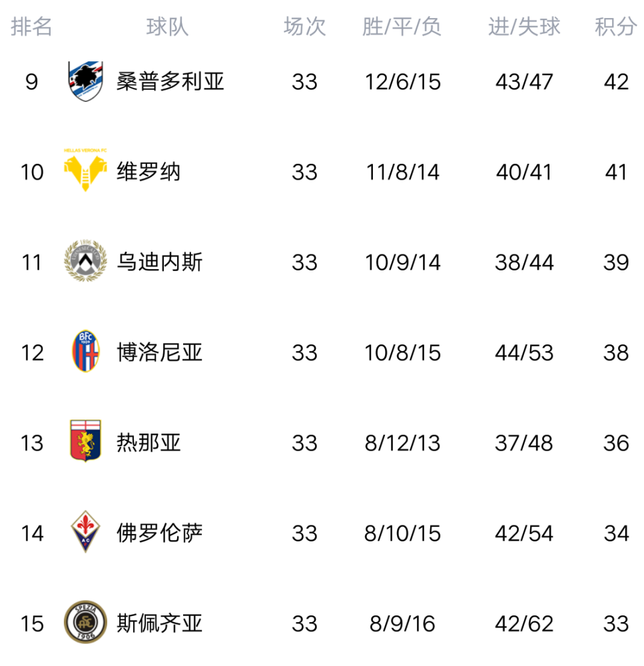Click the 排名 column header
The width and height of the screenshot is (644, 666).
[31, 27]
